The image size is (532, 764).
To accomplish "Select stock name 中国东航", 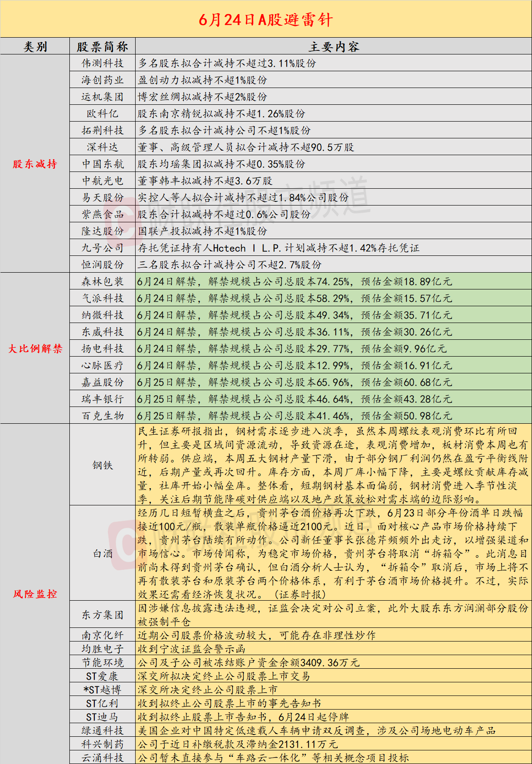I will point(102,164).
